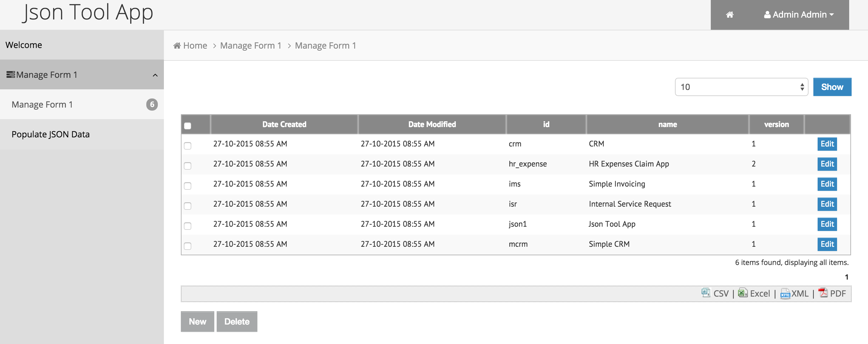Click the count badge showing 6
The height and width of the screenshot is (344, 868).
[152, 105]
